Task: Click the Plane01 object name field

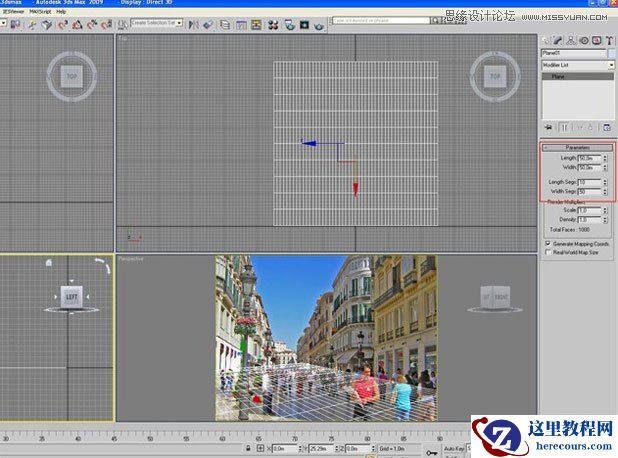Action: pos(573,53)
